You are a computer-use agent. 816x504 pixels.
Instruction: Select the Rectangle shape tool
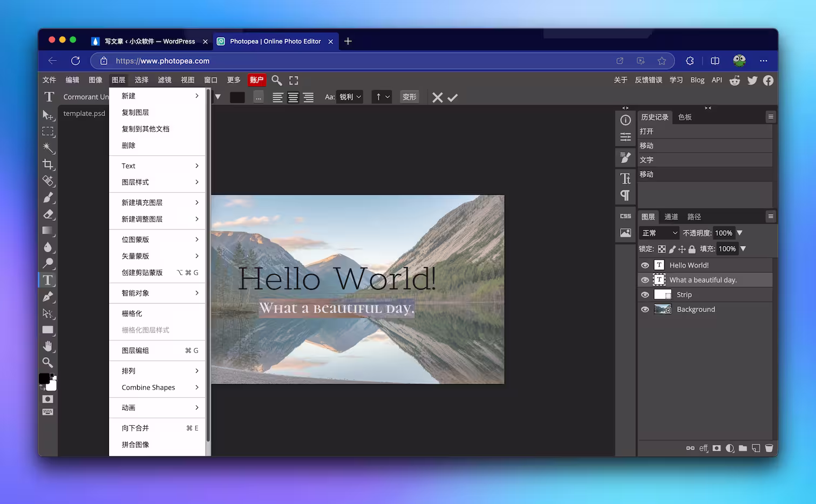48,330
